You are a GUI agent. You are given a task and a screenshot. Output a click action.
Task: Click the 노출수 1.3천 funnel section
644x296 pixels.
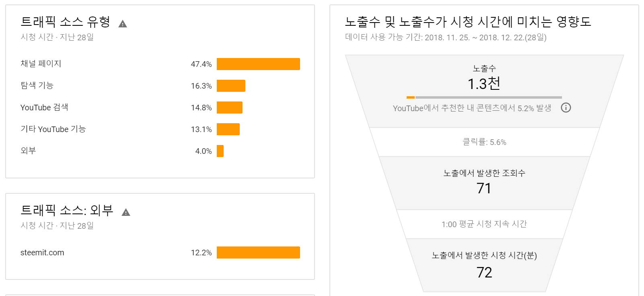[x=484, y=91]
